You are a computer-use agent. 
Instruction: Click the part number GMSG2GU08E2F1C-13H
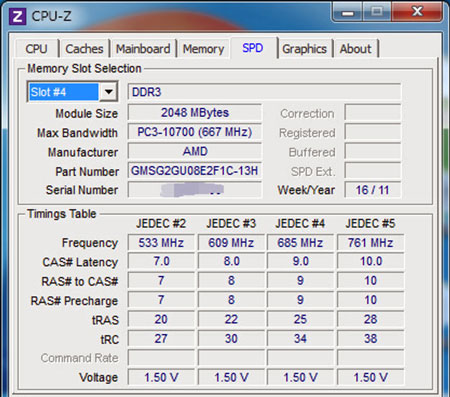coord(195,170)
